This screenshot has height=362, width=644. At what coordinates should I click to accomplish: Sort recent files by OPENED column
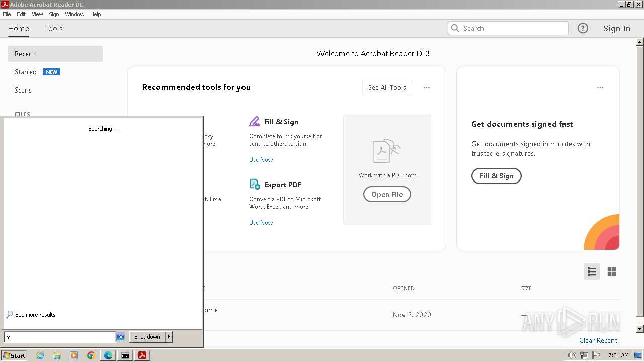(404, 288)
